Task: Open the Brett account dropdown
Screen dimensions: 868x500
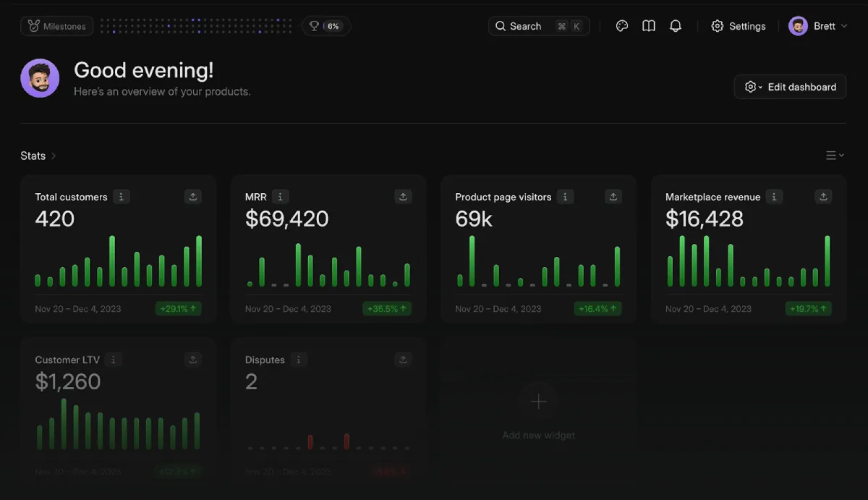Action: (818, 25)
